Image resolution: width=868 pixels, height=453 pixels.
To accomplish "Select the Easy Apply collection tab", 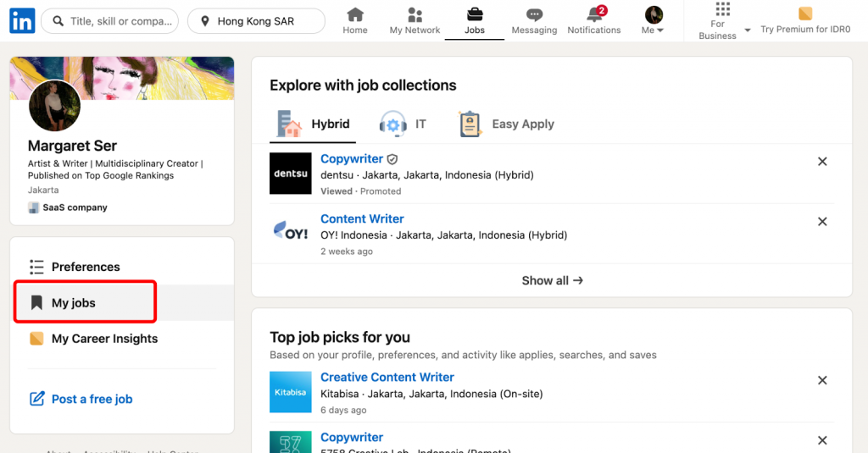I will [x=506, y=124].
